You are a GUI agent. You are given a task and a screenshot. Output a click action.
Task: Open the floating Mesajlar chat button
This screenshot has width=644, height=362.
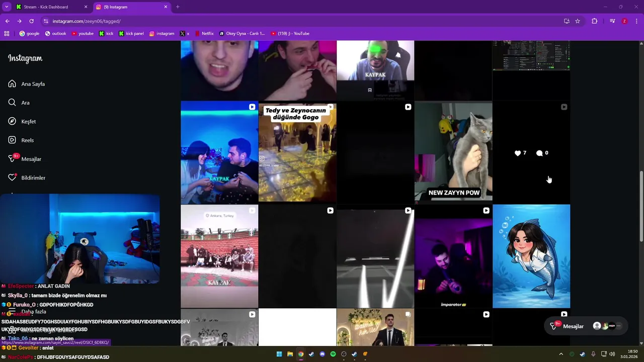[586, 326]
